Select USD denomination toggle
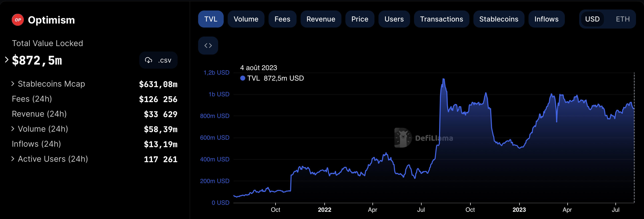 click(x=592, y=19)
